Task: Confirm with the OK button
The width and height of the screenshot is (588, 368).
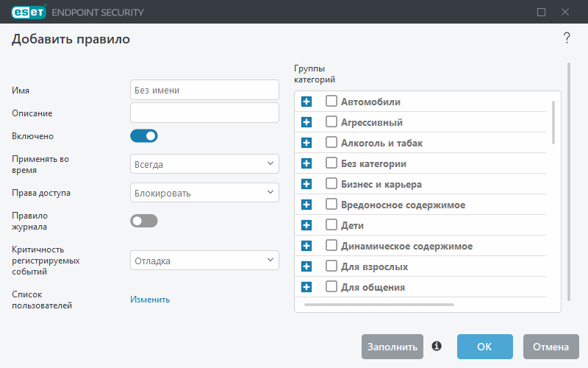Action: pos(485,347)
